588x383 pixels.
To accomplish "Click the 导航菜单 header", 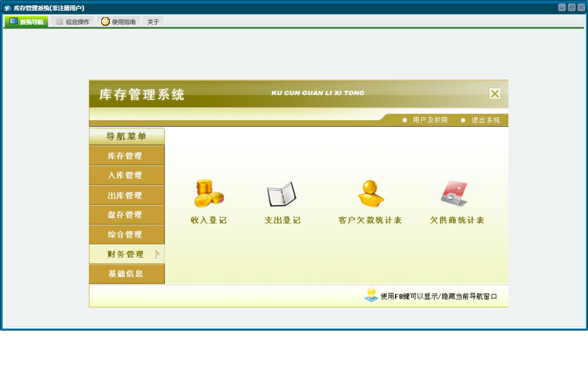I will pos(127,136).
